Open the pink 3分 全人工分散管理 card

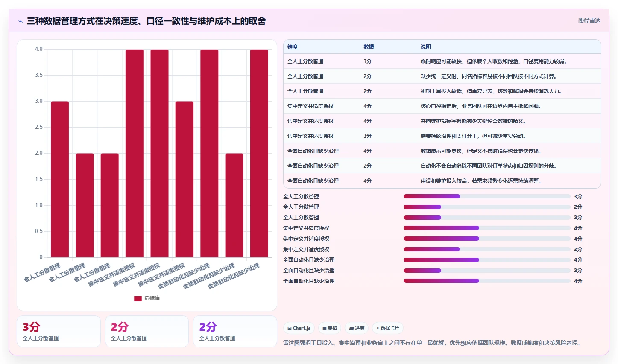[59, 332]
